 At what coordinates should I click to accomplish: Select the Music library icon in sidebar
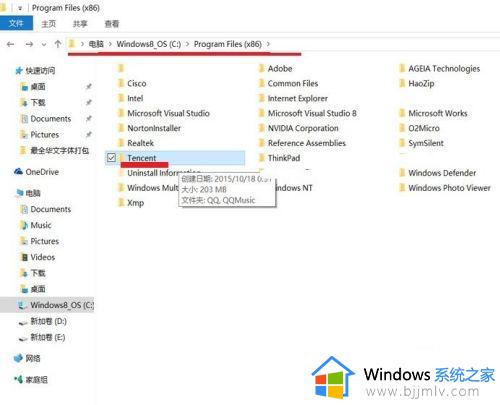pos(24,225)
